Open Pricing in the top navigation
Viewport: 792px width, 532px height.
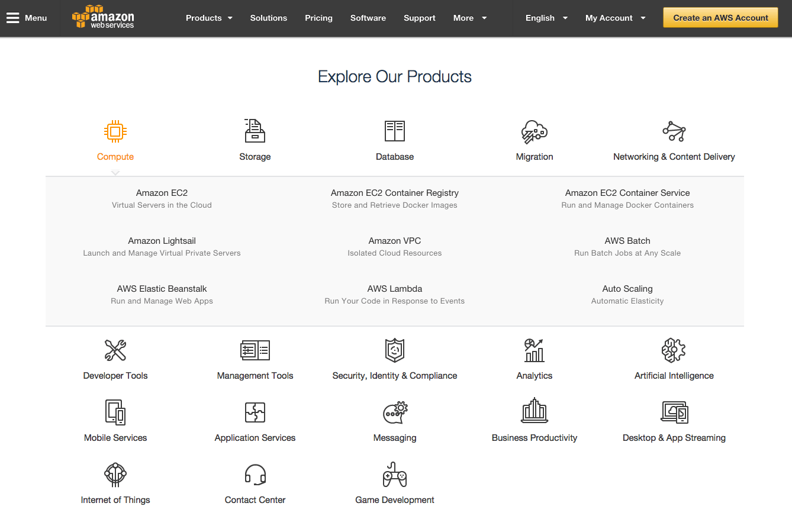tap(318, 18)
